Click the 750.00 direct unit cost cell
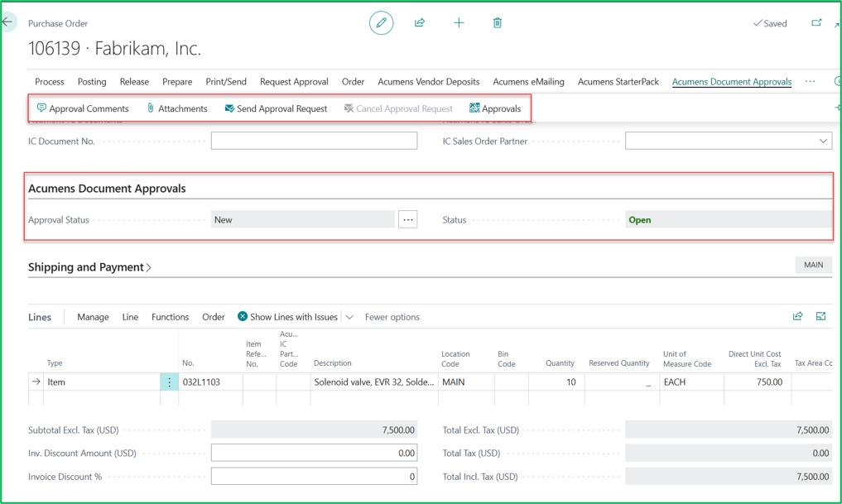Image resolution: width=842 pixels, height=504 pixels. click(758, 382)
